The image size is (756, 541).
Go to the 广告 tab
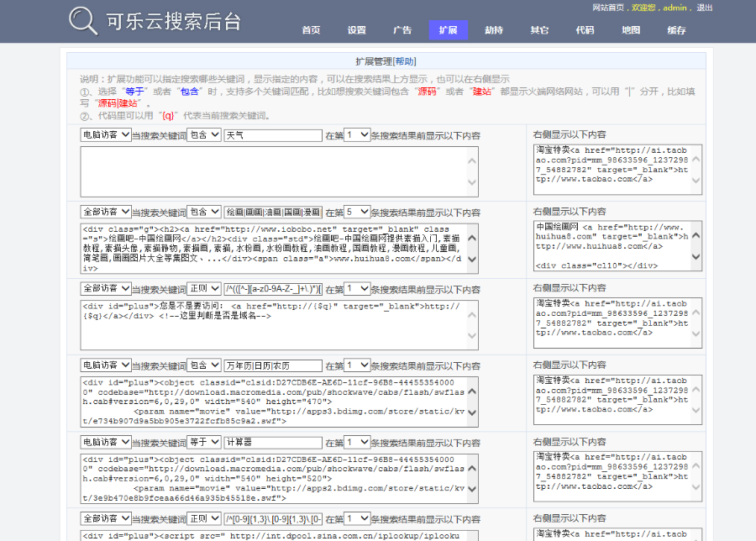point(402,30)
